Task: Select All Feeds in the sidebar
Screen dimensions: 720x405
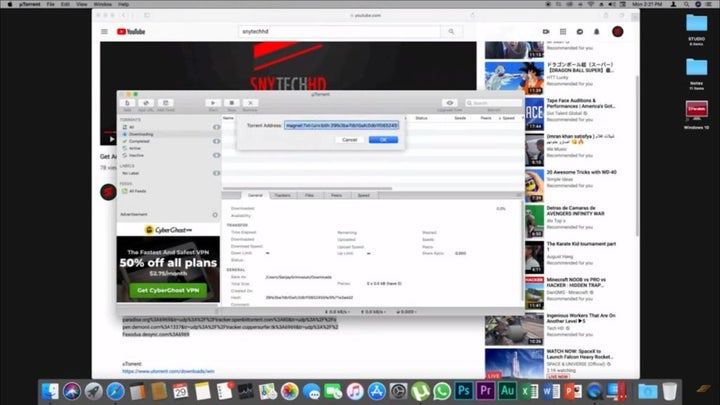Action: click(x=137, y=190)
